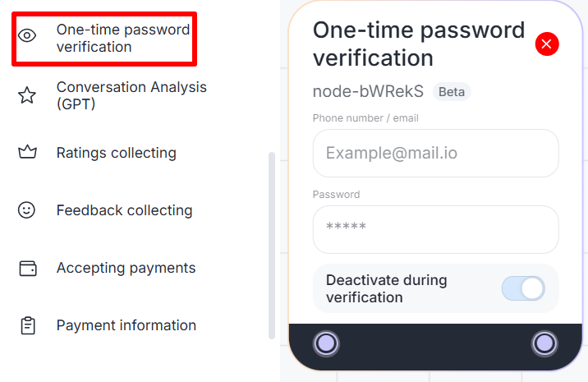Viewport: 588px width, 382px height.
Task: Select Feedback collecting sidebar entry
Action: pos(124,210)
